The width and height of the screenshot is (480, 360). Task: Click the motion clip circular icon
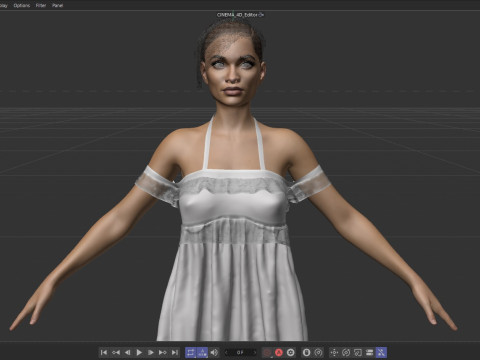[318, 352]
